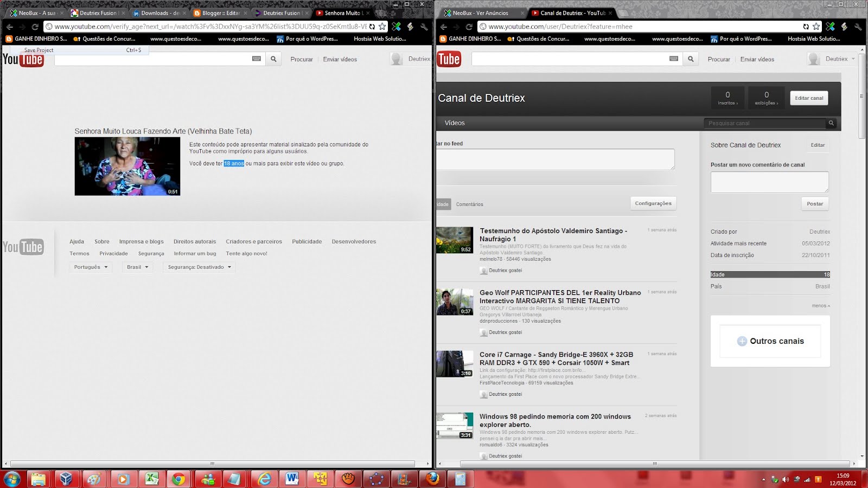868x488 pixels.
Task: Click the green X extension icon in the left toolbar
Action: point(397,27)
